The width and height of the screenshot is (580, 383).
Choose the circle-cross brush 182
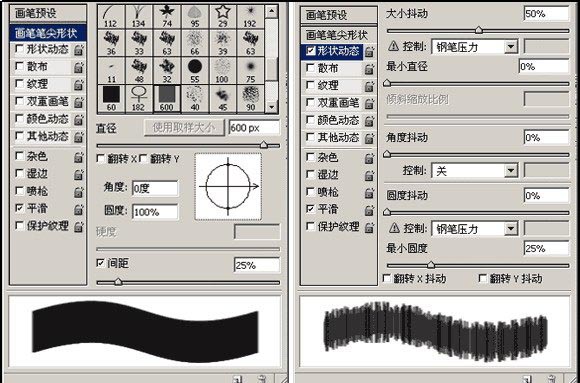click(139, 98)
